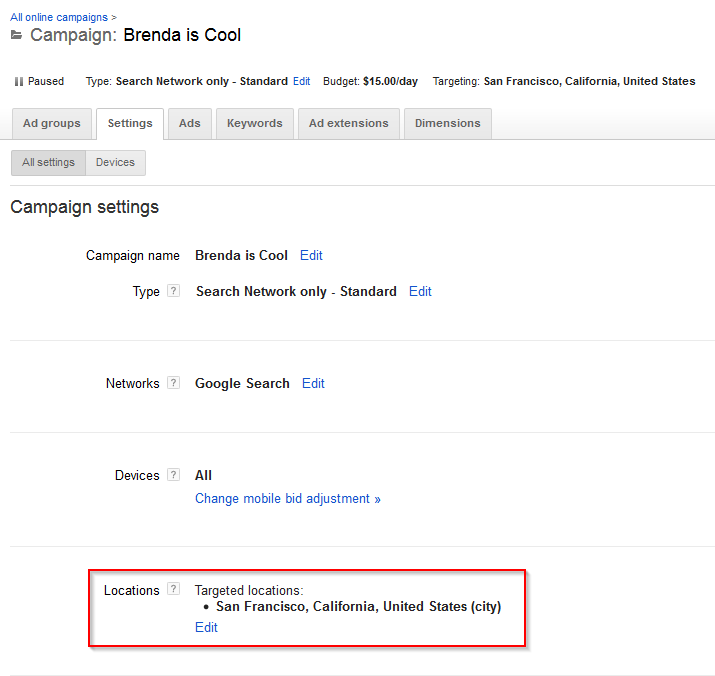Click the Networks help question mark icon
Viewport: 715px width, 676px height.
(173, 382)
